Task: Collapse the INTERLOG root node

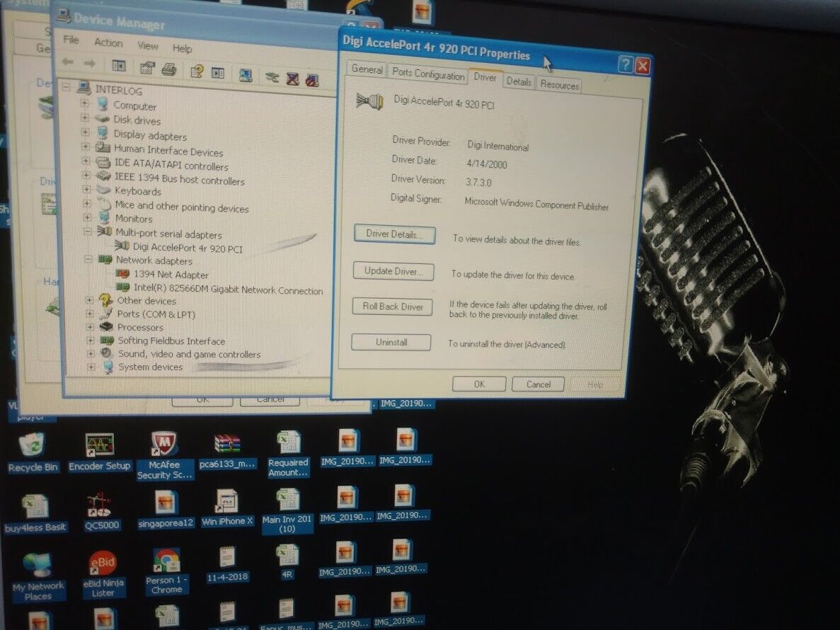Action: tap(67, 86)
